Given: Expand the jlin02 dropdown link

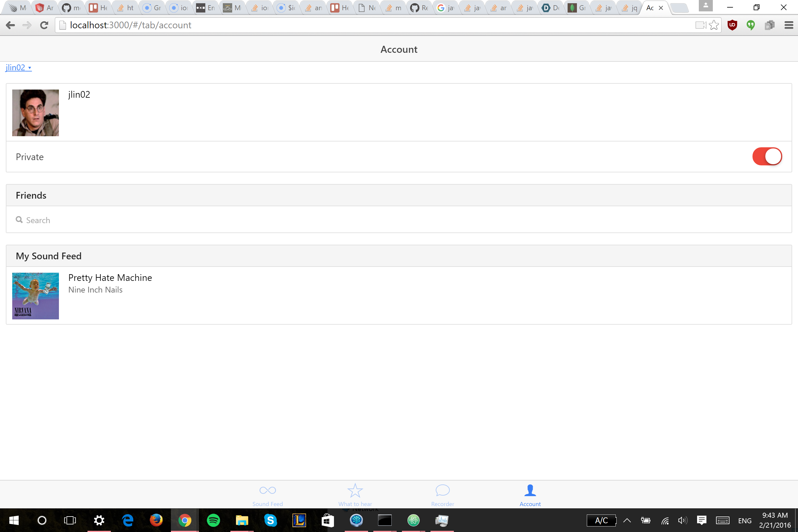Looking at the screenshot, I should [x=19, y=67].
